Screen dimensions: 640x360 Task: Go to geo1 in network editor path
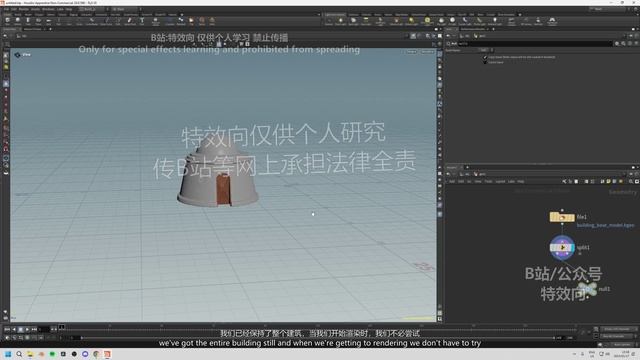[x=480, y=174]
